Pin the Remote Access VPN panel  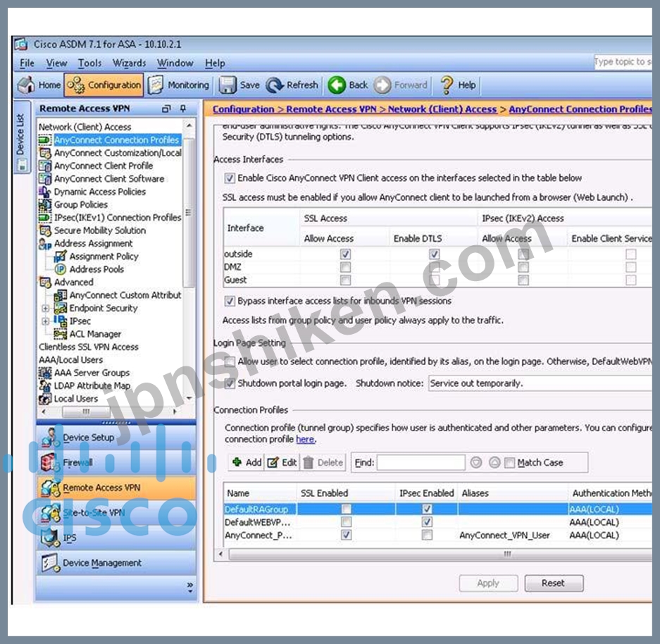click(182, 109)
